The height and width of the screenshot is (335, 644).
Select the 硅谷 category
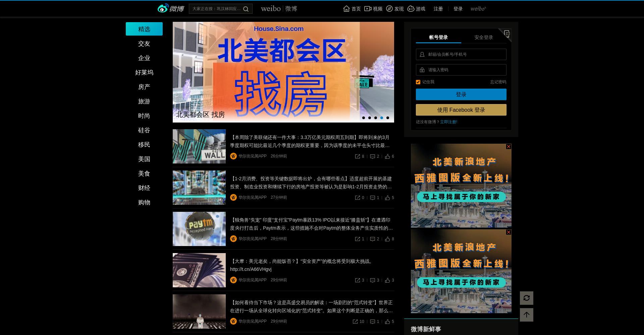[x=144, y=130]
